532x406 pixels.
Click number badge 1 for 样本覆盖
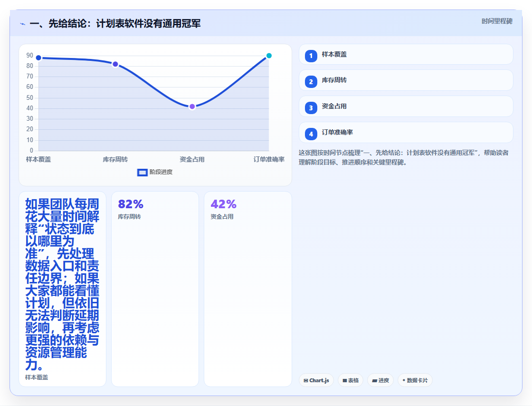[x=311, y=56]
